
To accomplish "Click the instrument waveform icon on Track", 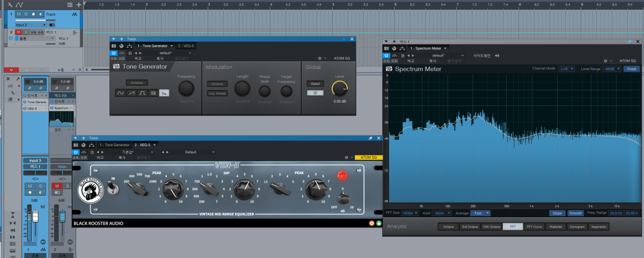I will pos(74,14).
